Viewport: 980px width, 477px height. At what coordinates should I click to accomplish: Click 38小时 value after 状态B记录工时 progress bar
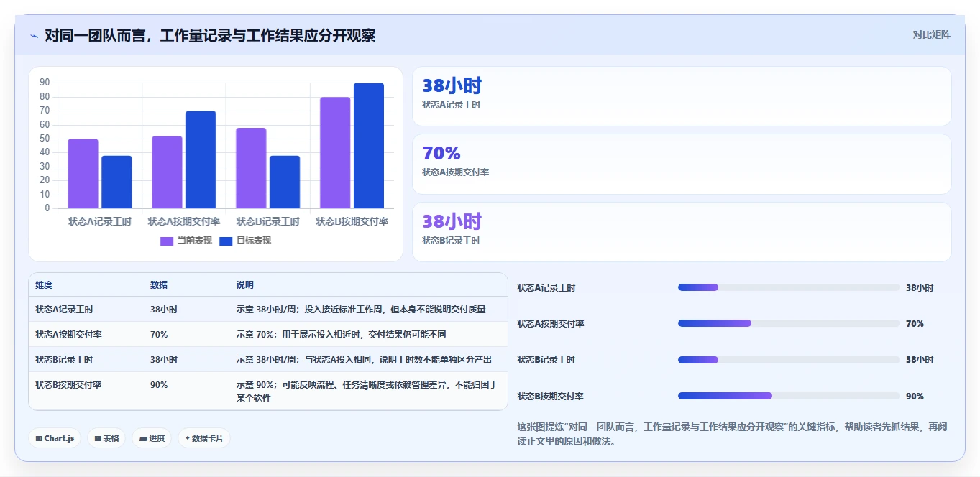(x=920, y=360)
